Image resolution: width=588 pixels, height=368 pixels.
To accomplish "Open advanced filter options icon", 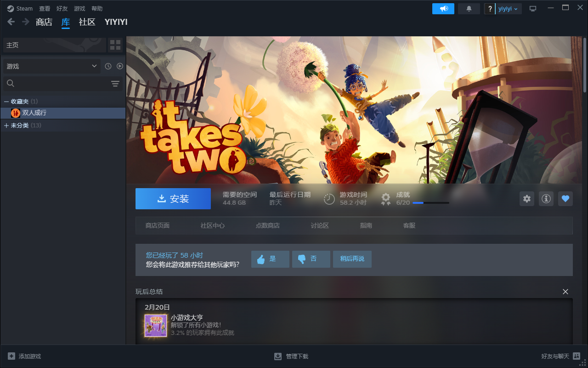I will point(115,83).
